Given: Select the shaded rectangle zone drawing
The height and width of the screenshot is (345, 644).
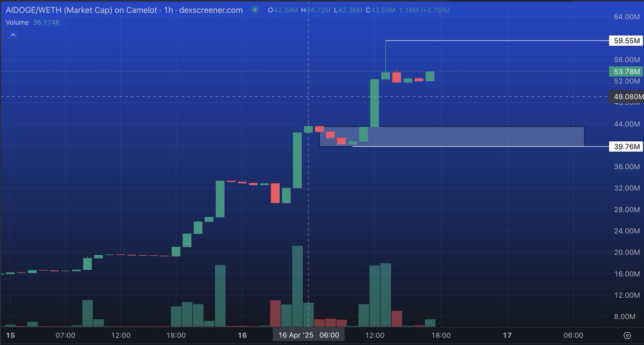Looking at the screenshot, I should pyautogui.click(x=452, y=136).
